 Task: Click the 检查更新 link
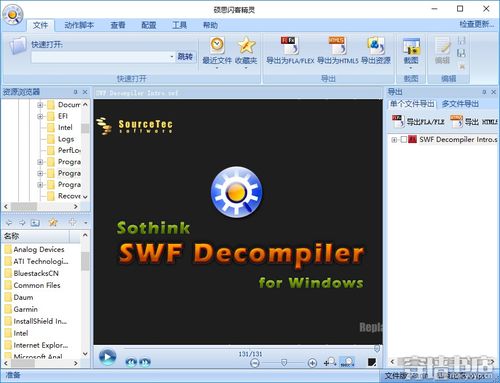(477, 24)
